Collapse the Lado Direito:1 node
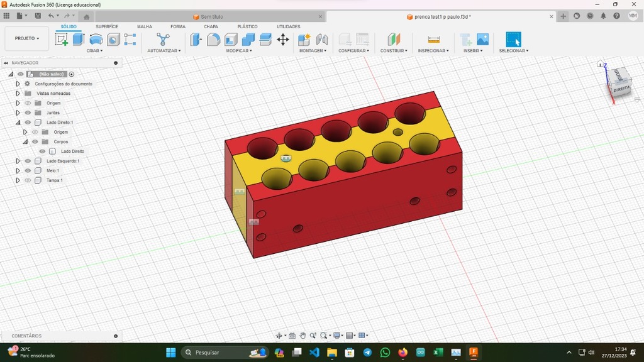644x362 pixels. tap(18, 123)
